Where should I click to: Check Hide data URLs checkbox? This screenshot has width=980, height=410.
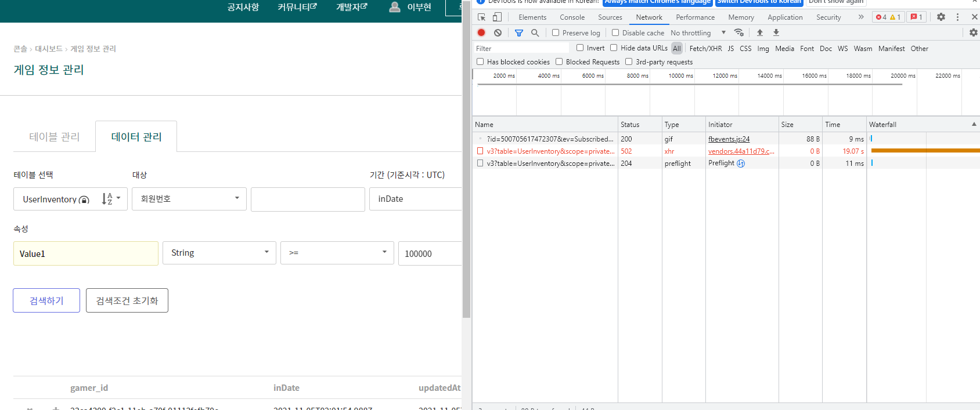click(x=614, y=48)
